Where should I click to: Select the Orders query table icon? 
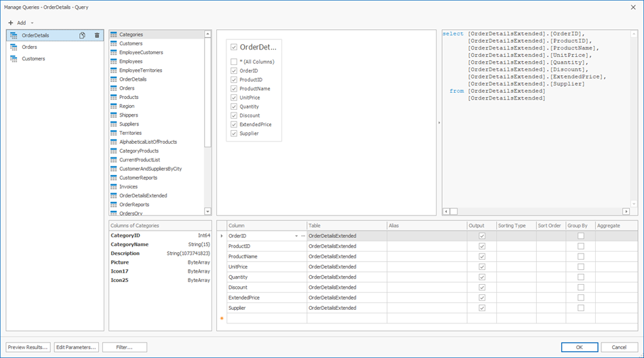[x=14, y=47]
